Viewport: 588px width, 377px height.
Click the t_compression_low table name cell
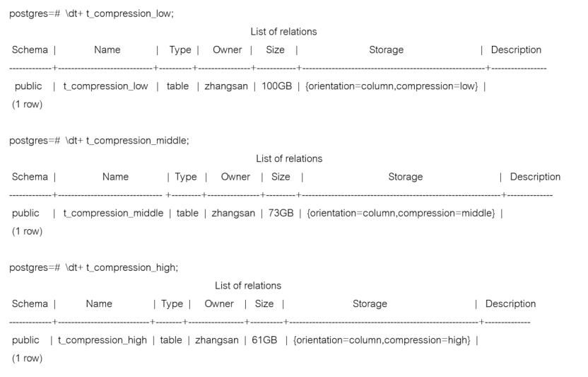pyautogui.click(x=106, y=86)
